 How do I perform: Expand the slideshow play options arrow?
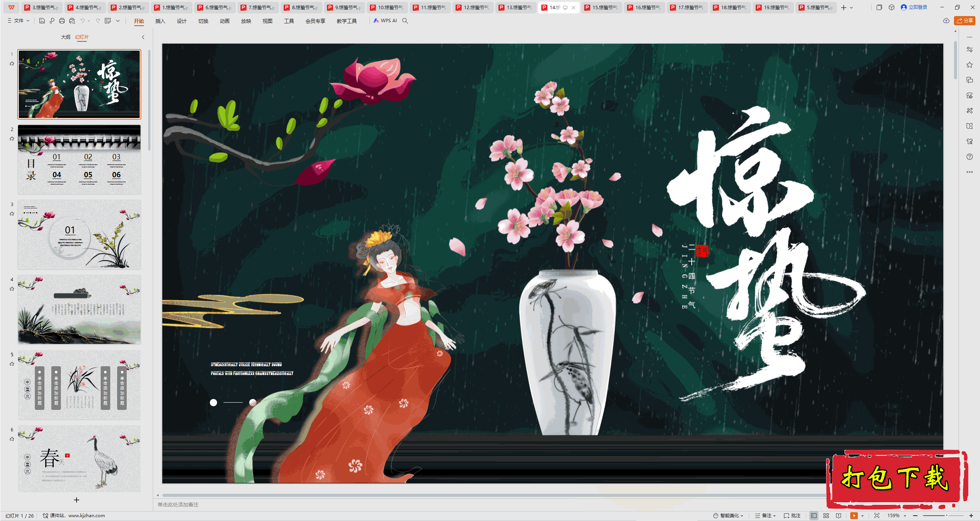click(x=862, y=516)
